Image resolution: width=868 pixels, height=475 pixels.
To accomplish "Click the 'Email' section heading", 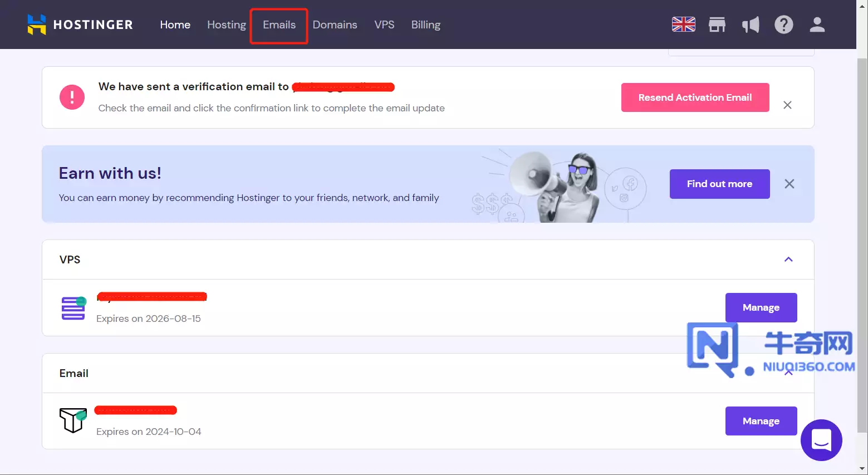I will point(74,373).
